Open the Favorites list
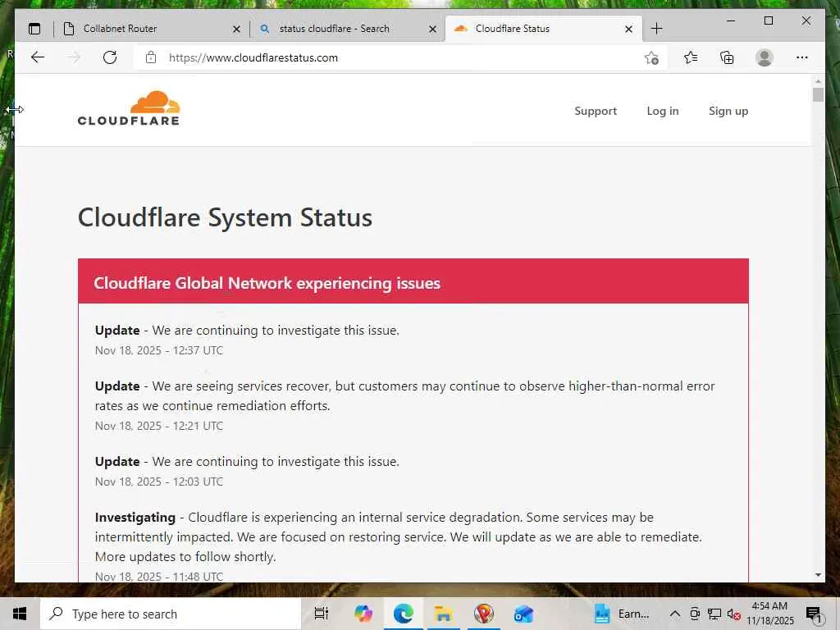 tap(691, 57)
